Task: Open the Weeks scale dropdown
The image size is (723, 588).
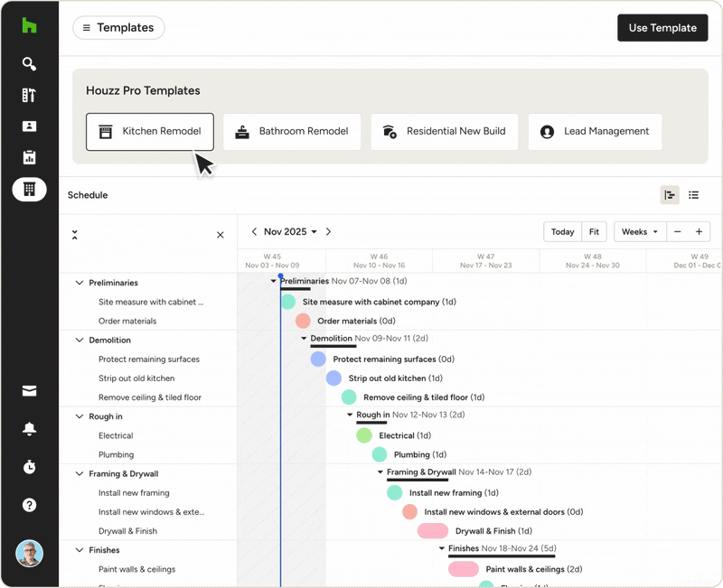Action: coord(639,232)
